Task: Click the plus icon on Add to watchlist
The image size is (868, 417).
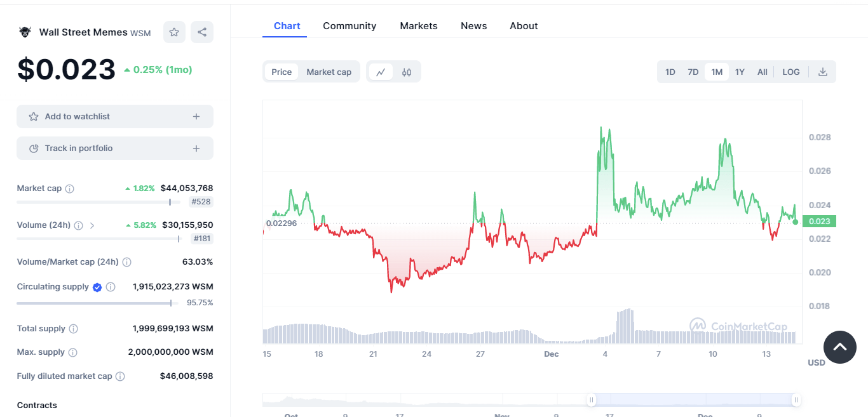Action: (196, 117)
